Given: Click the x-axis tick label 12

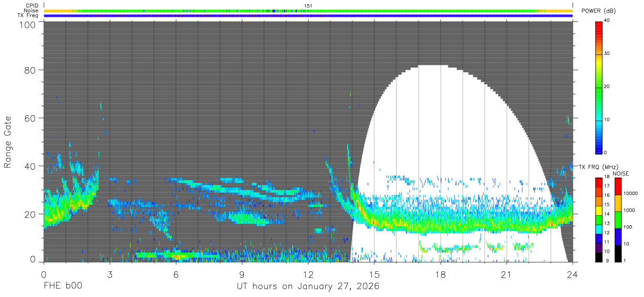Looking at the screenshot, I should (308, 274).
